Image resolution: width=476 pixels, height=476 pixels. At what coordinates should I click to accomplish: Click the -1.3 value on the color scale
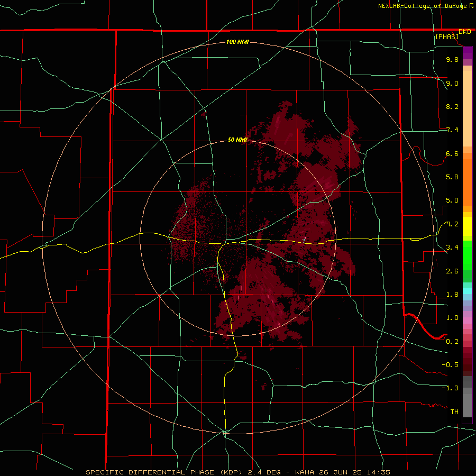click(450, 388)
